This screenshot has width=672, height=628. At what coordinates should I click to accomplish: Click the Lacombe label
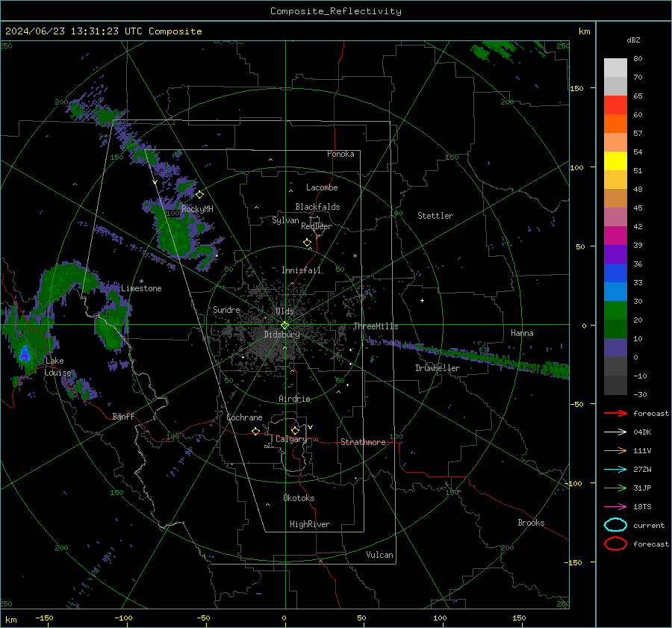(x=322, y=187)
